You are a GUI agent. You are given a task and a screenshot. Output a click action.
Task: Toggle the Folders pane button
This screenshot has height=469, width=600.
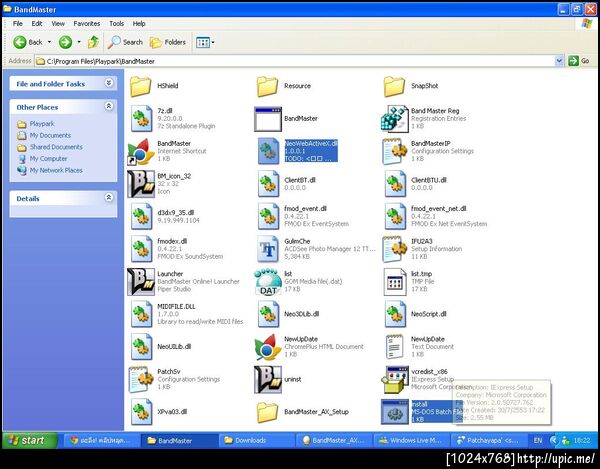pos(168,42)
